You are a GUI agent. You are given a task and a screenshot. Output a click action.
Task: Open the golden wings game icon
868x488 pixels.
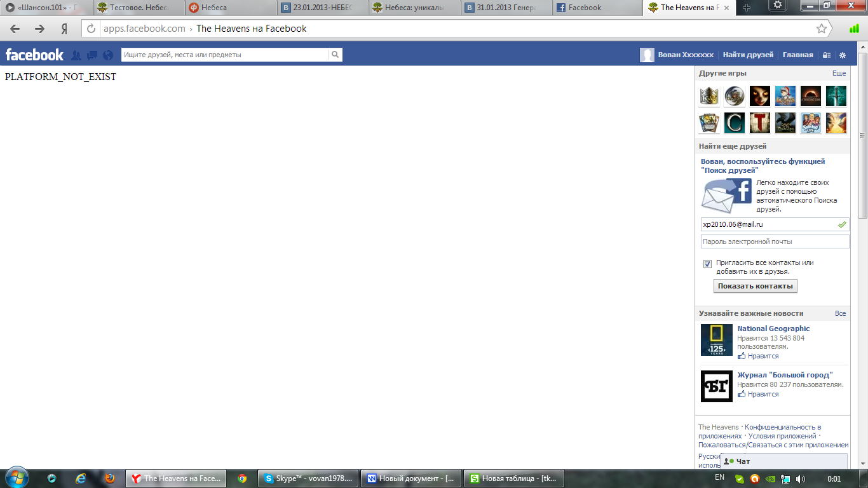[x=836, y=123]
